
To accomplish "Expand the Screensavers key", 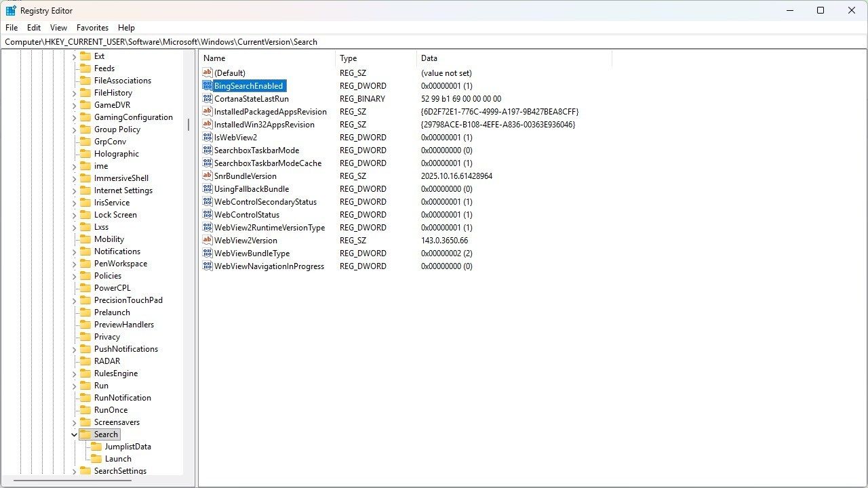I will tap(74, 422).
